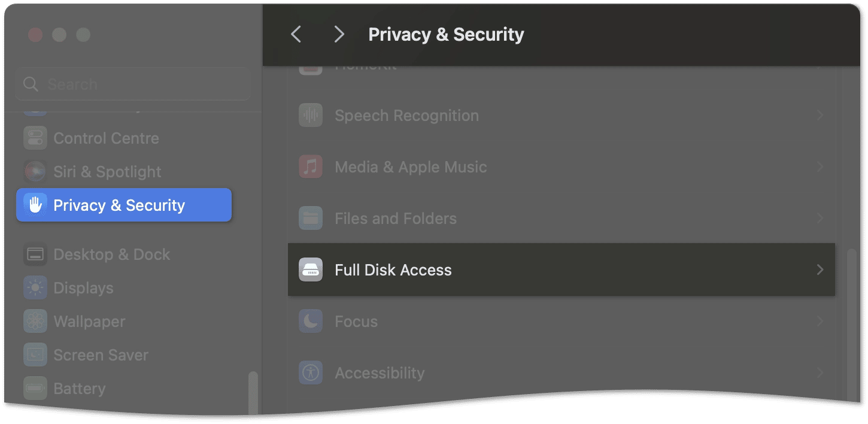Open Full Disk Access settings
868x424 pixels.
coord(561,269)
